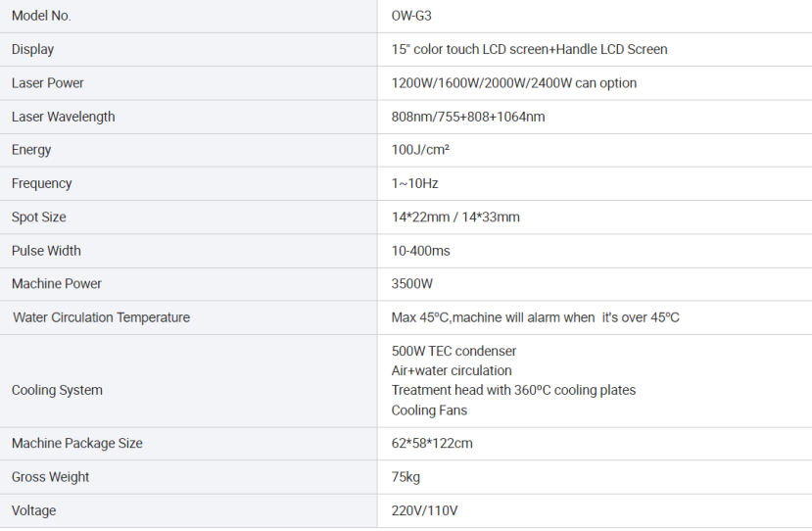This screenshot has width=812, height=531.
Task: Click the Laser Wavelength label
Action: click(x=64, y=117)
